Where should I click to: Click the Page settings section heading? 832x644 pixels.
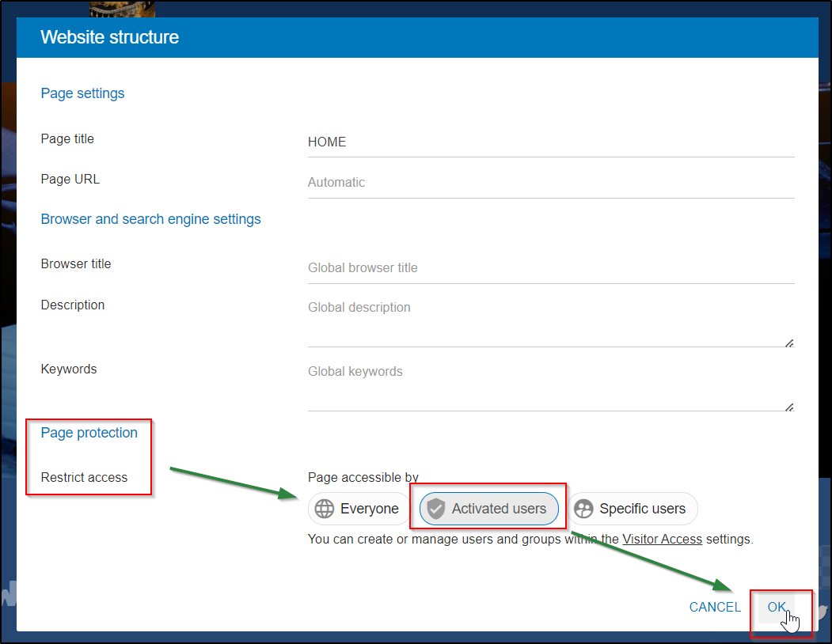point(82,93)
